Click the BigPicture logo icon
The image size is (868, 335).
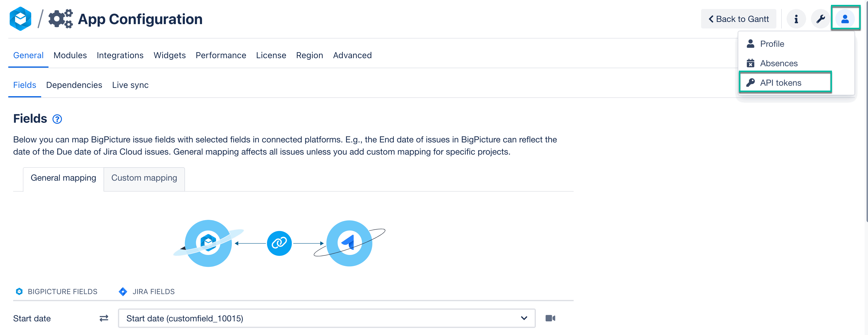(x=20, y=19)
